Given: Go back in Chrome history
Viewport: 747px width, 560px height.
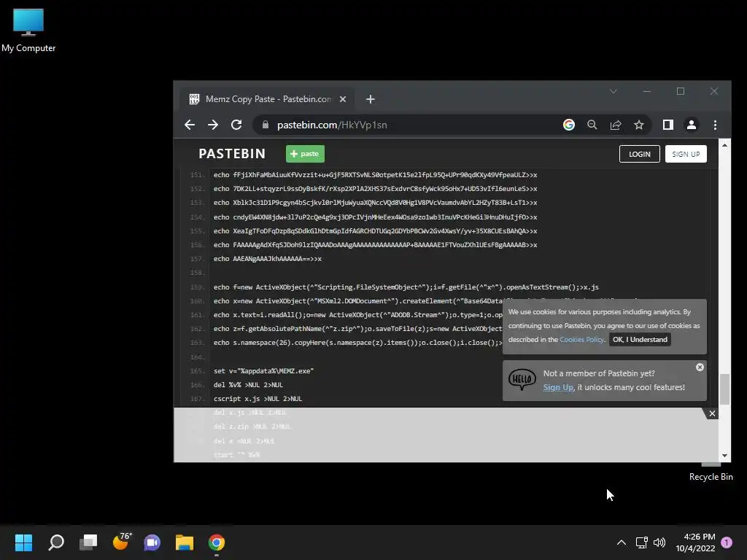Looking at the screenshot, I should (190, 125).
